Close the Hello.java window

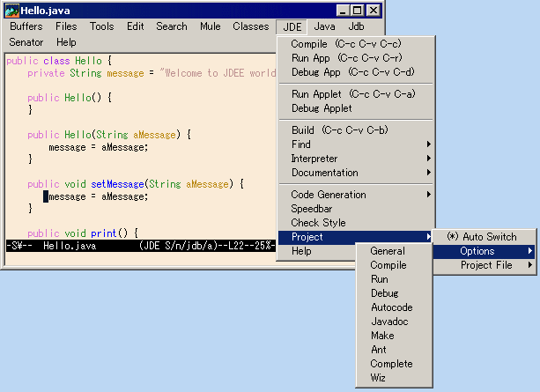click(x=373, y=11)
